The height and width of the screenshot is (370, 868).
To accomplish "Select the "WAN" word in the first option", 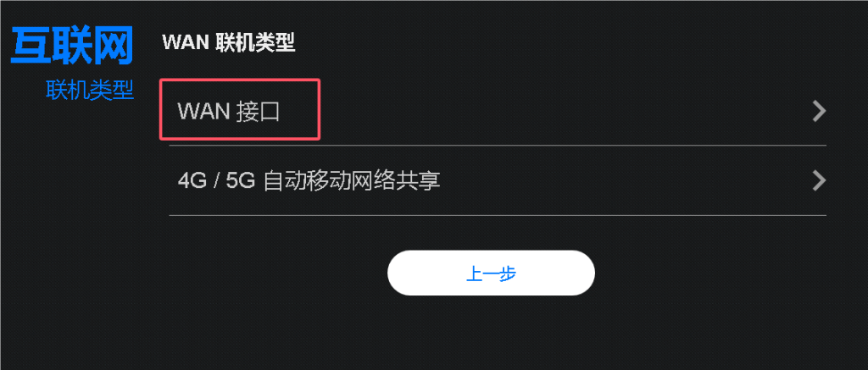I will point(203,113).
